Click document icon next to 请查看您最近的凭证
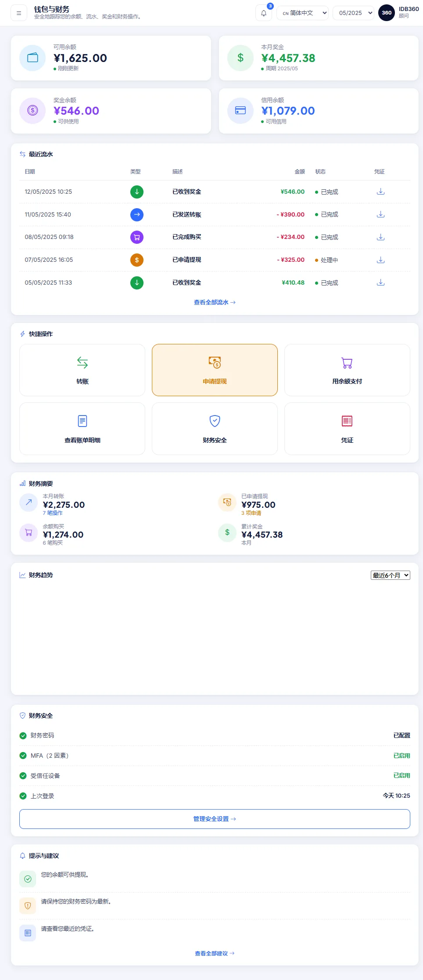423x980 pixels. 28,933
